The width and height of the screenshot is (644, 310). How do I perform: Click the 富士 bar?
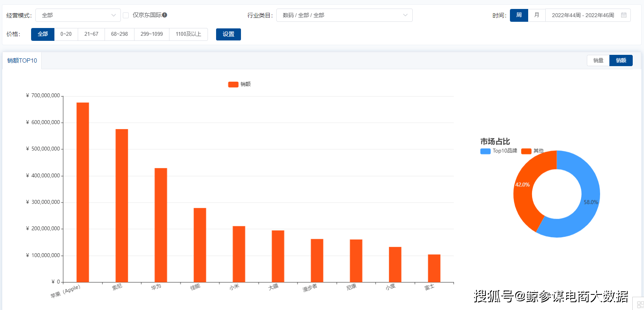434,268
